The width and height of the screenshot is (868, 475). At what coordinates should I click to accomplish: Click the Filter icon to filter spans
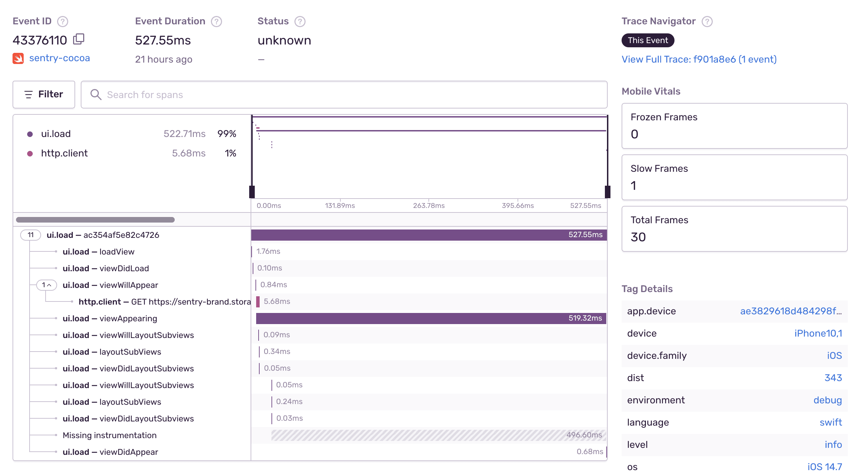click(44, 94)
